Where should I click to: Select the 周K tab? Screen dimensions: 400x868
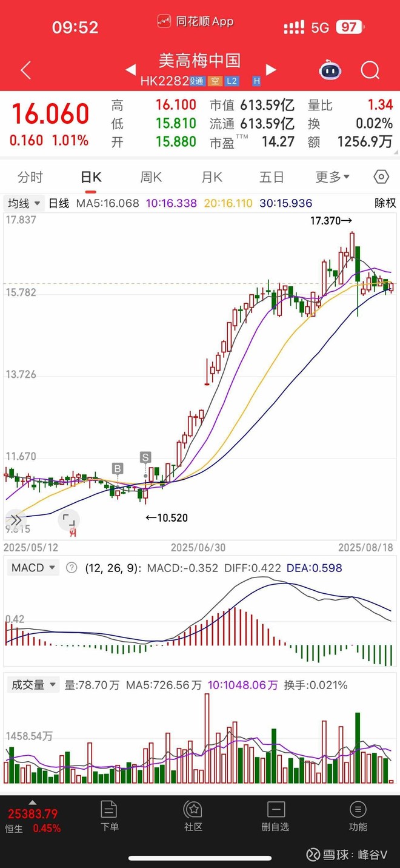(x=151, y=177)
